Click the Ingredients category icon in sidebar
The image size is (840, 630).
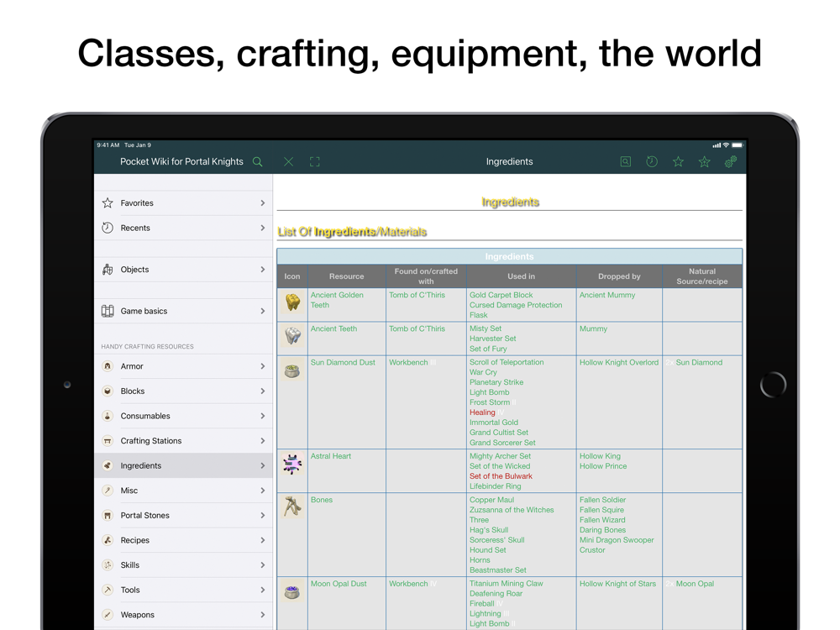pyautogui.click(x=108, y=465)
